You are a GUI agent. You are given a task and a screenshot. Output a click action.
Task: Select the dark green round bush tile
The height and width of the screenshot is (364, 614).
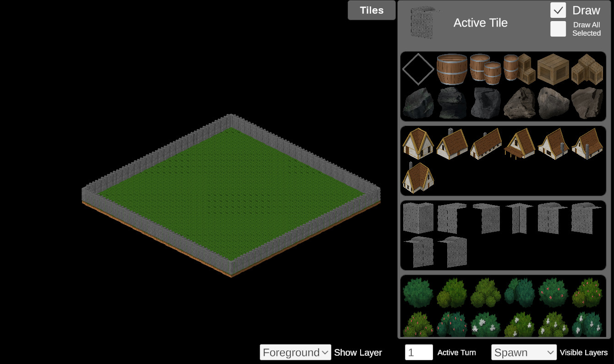(418, 293)
